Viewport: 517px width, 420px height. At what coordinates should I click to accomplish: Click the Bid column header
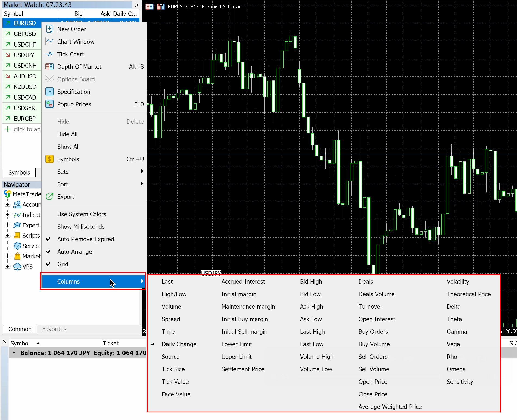click(71, 14)
